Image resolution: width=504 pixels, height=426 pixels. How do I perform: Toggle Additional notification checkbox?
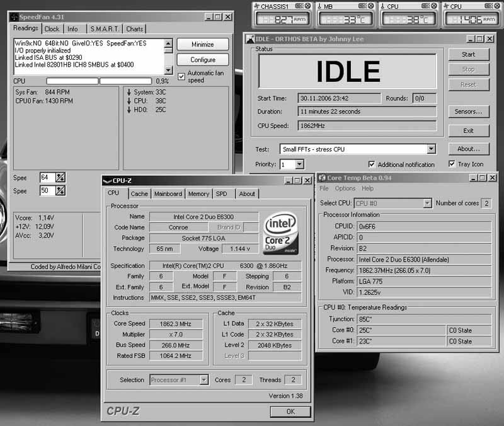371,164
